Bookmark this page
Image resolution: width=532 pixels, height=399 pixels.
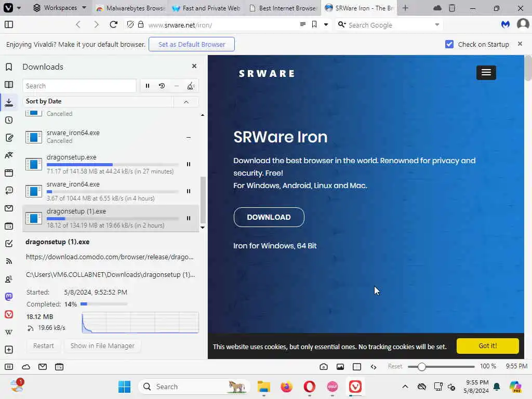[314, 24]
